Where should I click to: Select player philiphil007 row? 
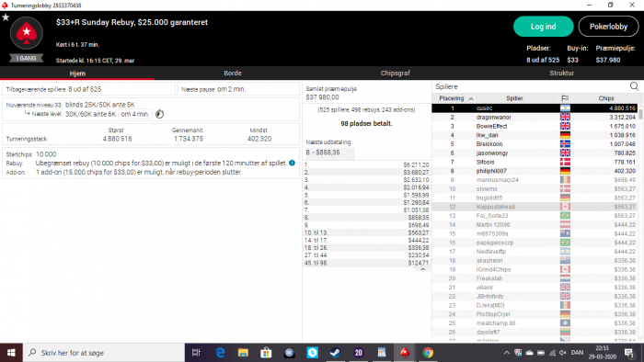click(x=535, y=171)
